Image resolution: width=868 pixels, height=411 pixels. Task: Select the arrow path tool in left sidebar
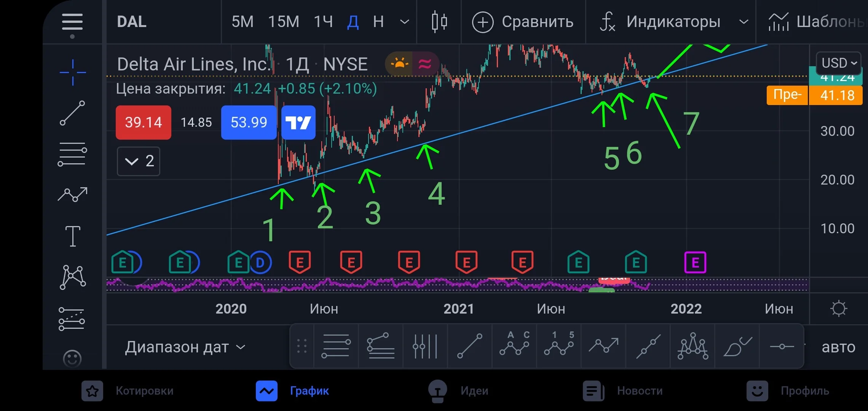point(72,194)
